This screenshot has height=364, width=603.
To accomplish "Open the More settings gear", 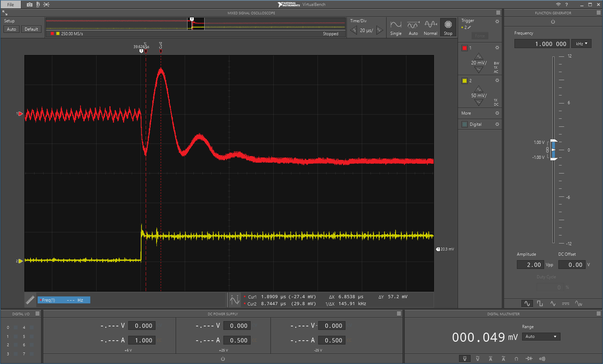I will click(x=497, y=113).
